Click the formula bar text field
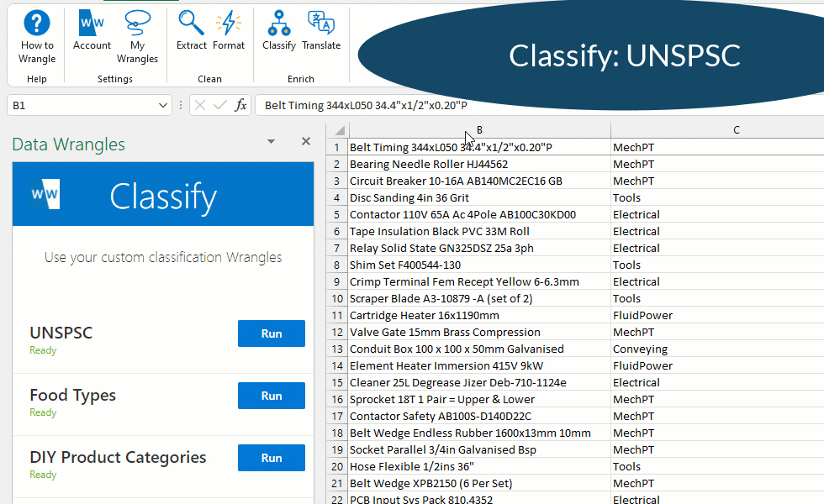This screenshot has height=504, width=824. [x=539, y=106]
